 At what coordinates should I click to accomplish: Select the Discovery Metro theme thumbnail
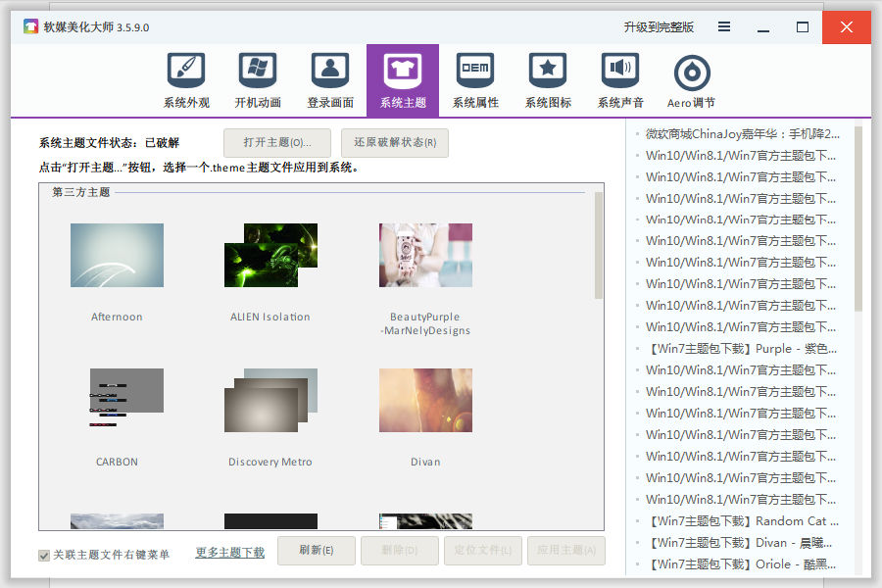270,400
